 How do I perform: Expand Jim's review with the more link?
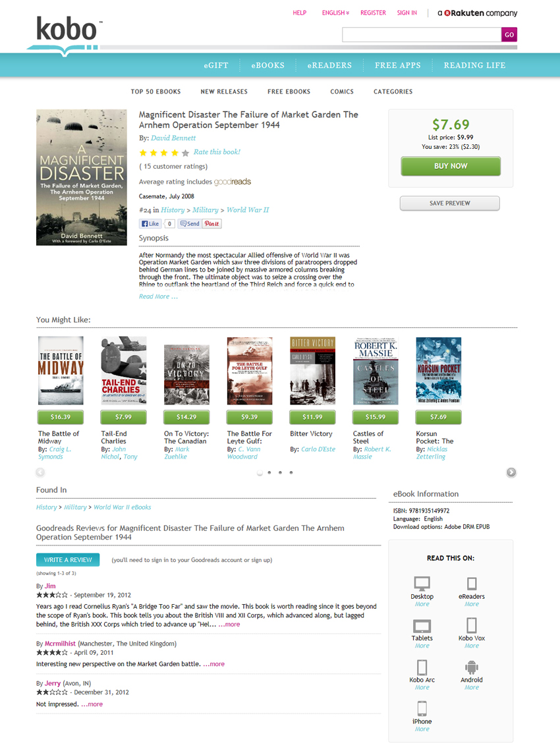point(230,625)
